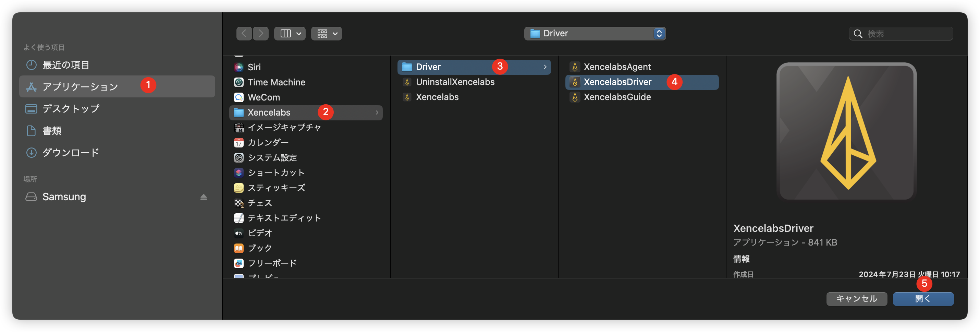Click the システム設定 app icon
The height and width of the screenshot is (332, 980).
click(x=238, y=158)
